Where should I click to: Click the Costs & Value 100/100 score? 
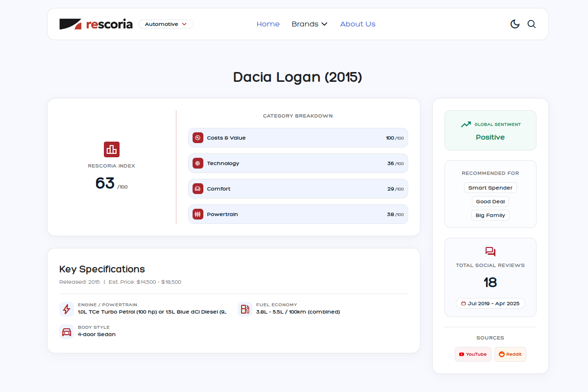(x=395, y=138)
